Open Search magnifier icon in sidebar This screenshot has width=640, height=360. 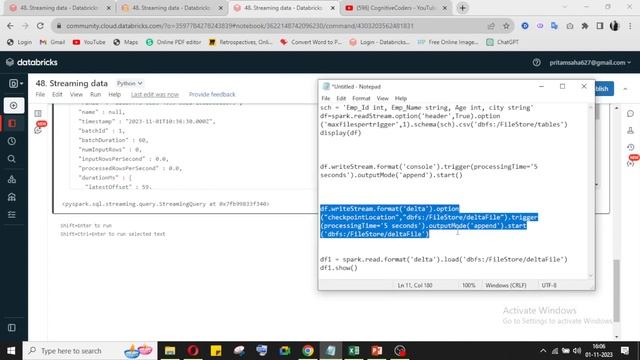point(12,159)
